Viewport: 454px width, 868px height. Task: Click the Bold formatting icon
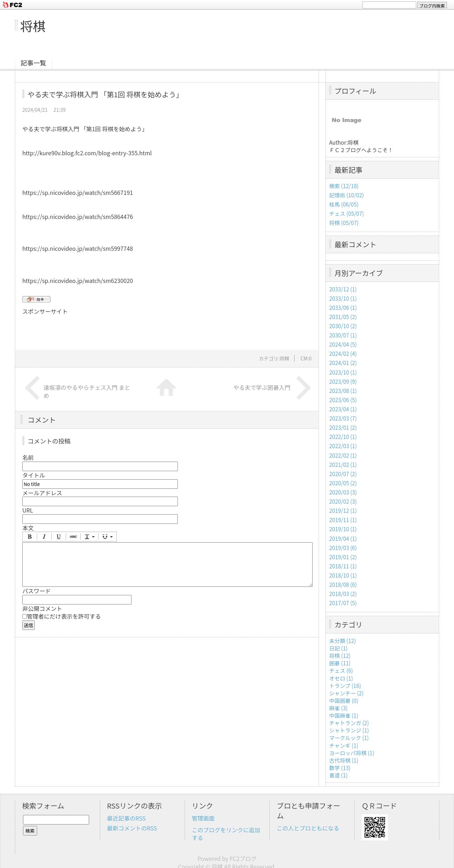click(x=30, y=537)
